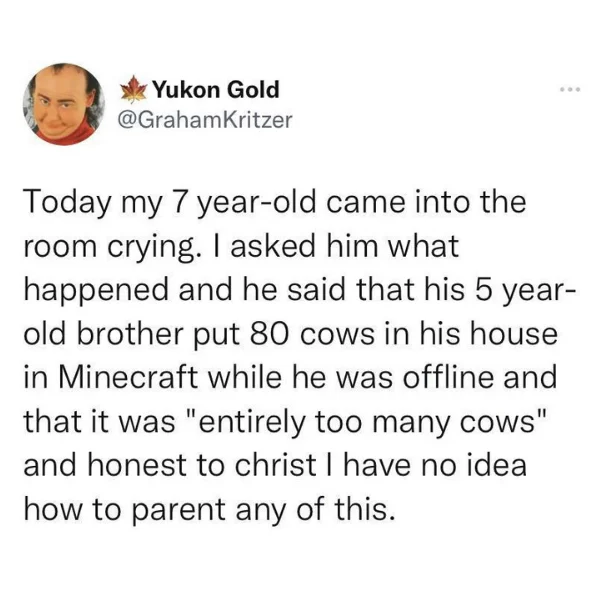Click the quoted phrase "entirely too many cows"

pos(366,423)
